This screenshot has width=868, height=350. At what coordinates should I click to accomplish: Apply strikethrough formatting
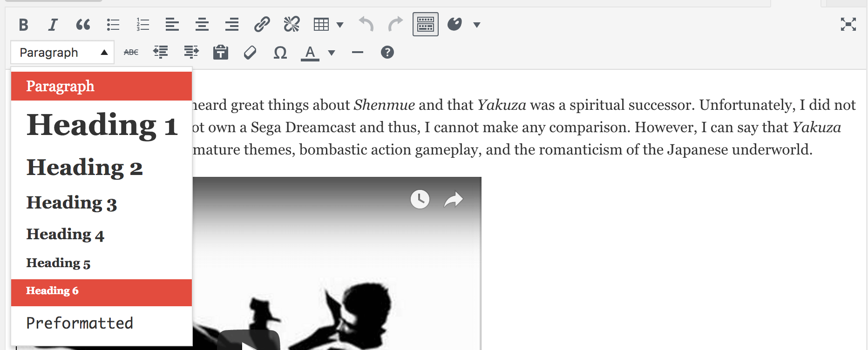pyautogui.click(x=131, y=53)
